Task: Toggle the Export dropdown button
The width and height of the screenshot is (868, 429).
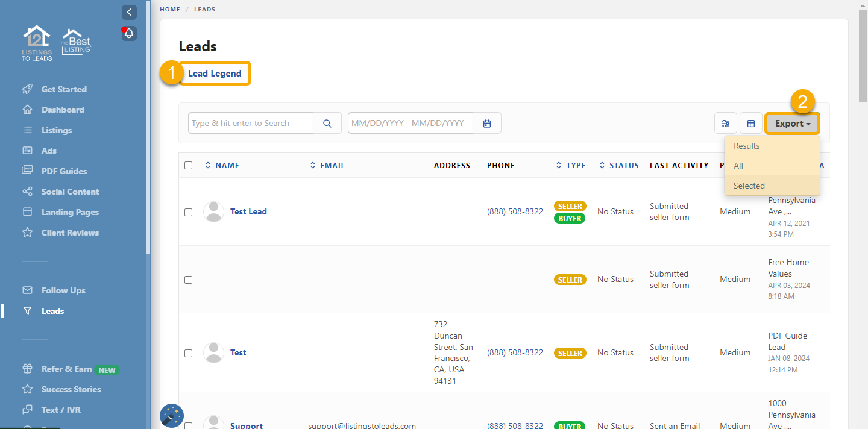Action: pos(792,124)
